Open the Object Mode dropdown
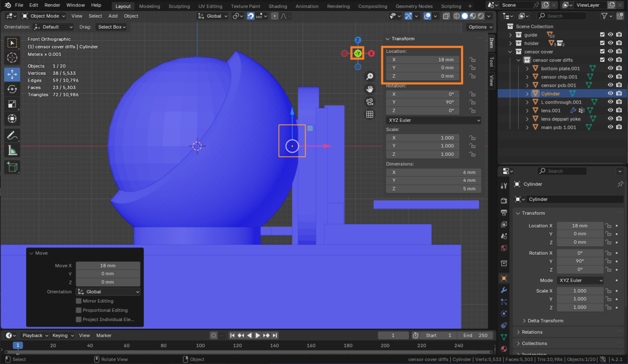 44,16
